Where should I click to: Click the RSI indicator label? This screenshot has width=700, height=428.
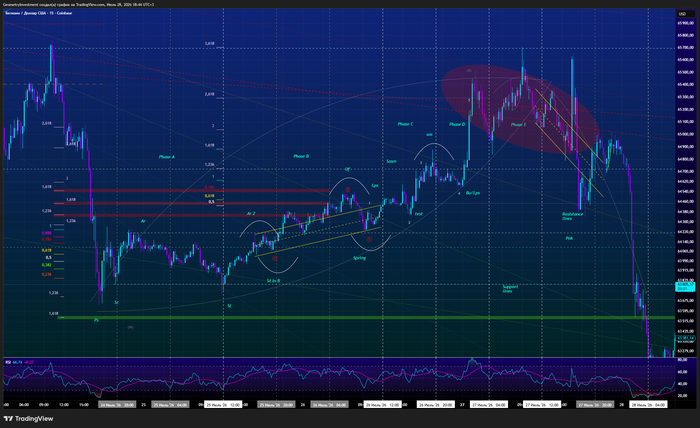coord(8,362)
